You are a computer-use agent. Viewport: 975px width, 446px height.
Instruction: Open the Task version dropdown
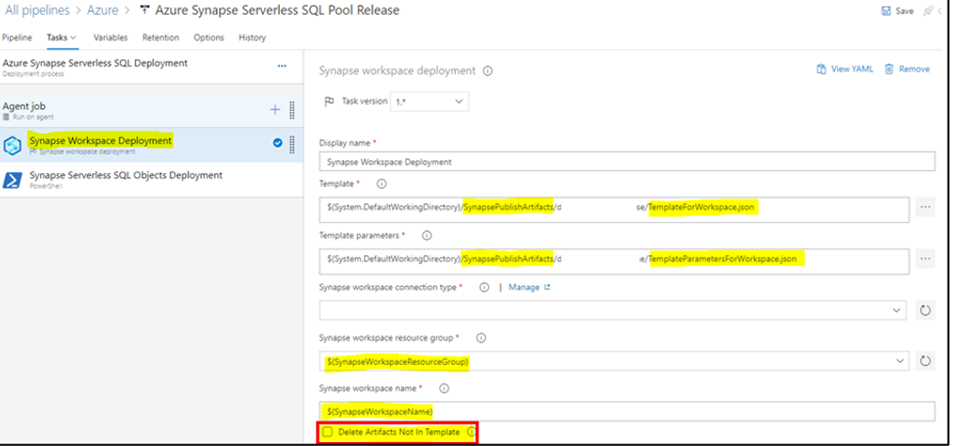429,101
